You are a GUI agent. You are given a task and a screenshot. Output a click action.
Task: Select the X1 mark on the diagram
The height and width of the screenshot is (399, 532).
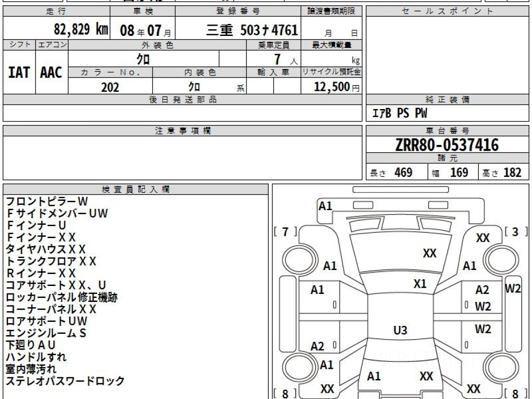[420, 284]
